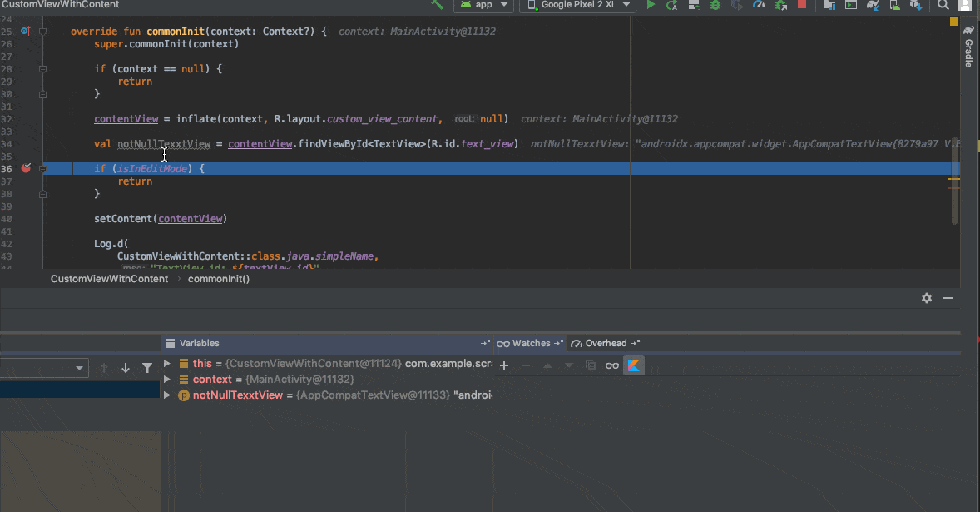Click the commonInit() breadcrumb
Image resolution: width=980 pixels, height=512 pixels.
(219, 279)
